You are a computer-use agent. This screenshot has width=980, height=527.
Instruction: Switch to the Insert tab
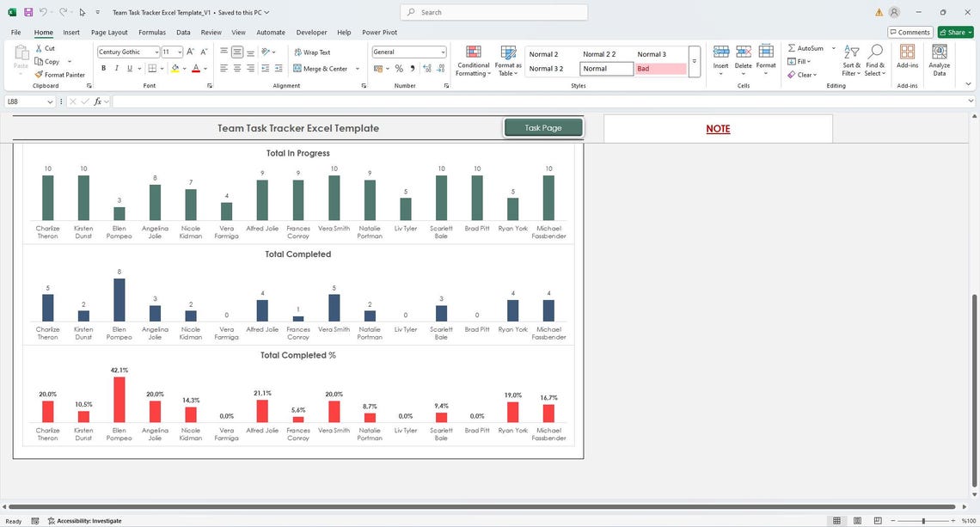[x=71, y=33]
